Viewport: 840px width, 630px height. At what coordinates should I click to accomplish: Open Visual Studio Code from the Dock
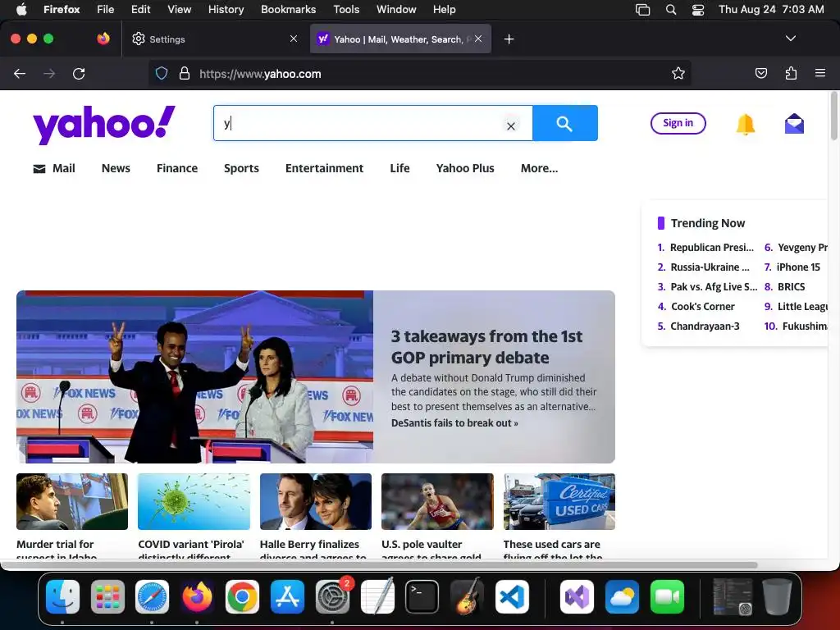(512, 597)
